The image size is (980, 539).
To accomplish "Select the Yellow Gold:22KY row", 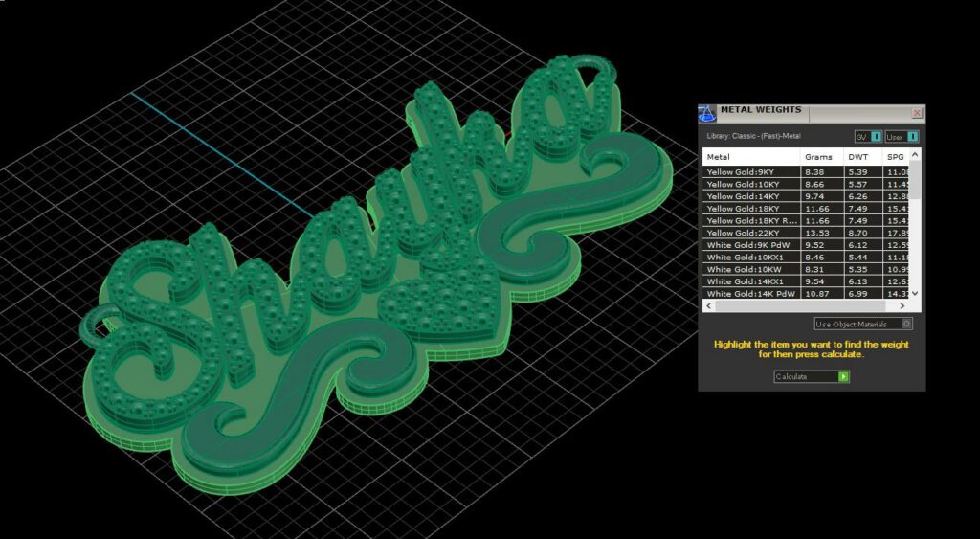I will point(806,233).
